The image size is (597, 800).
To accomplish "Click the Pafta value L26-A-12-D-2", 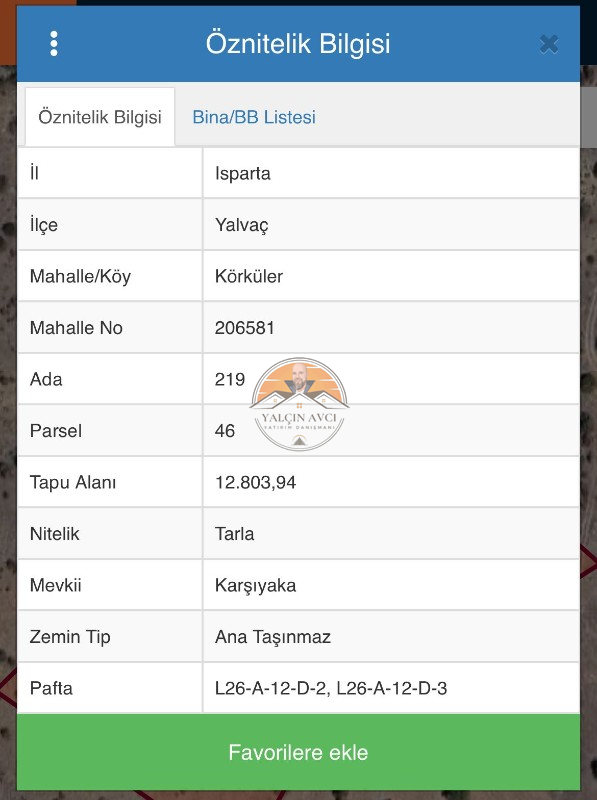I will tap(272, 688).
